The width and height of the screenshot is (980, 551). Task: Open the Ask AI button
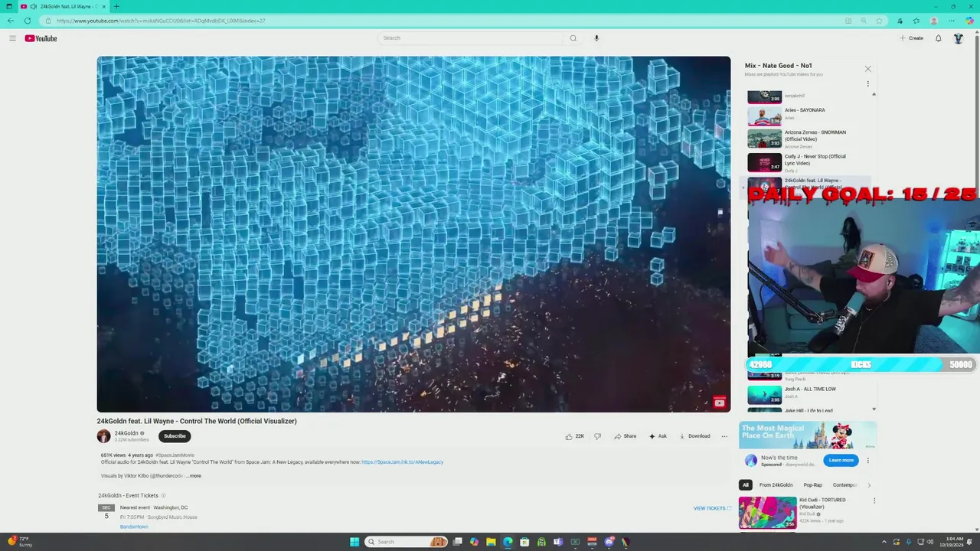[x=658, y=436]
